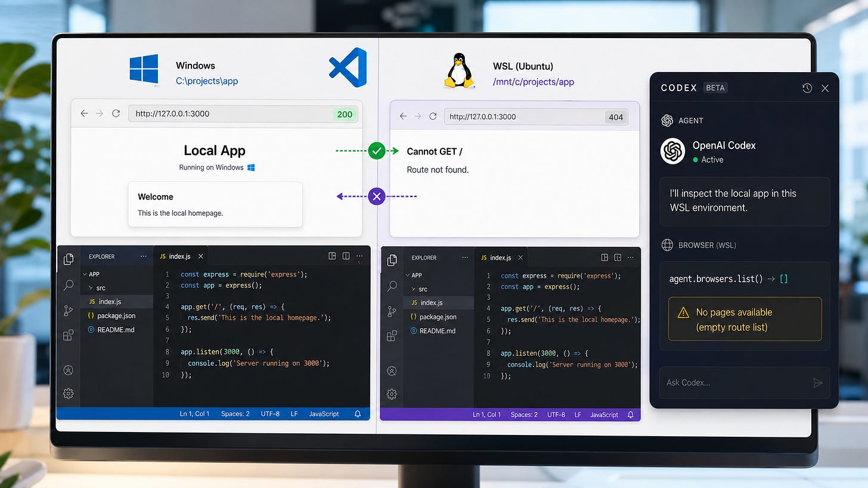The height and width of the screenshot is (488, 868).
Task: Open Search icon in WSL editor activity bar
Action: [x=392, y=286]
